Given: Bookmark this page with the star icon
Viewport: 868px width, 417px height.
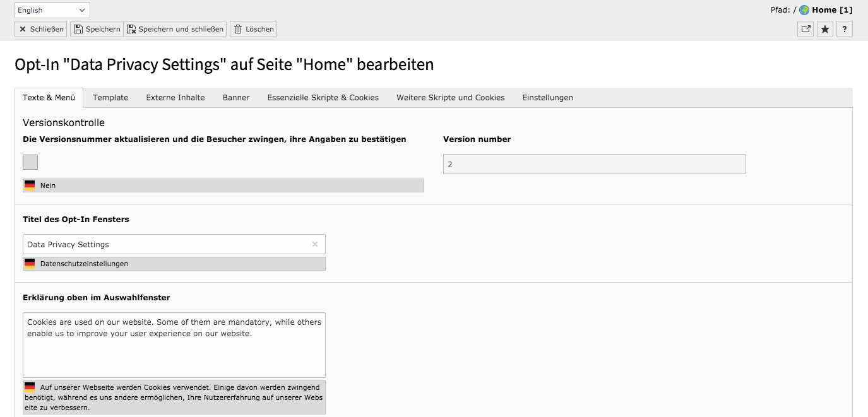Looking at the screenshot, I should click(825, 29).
